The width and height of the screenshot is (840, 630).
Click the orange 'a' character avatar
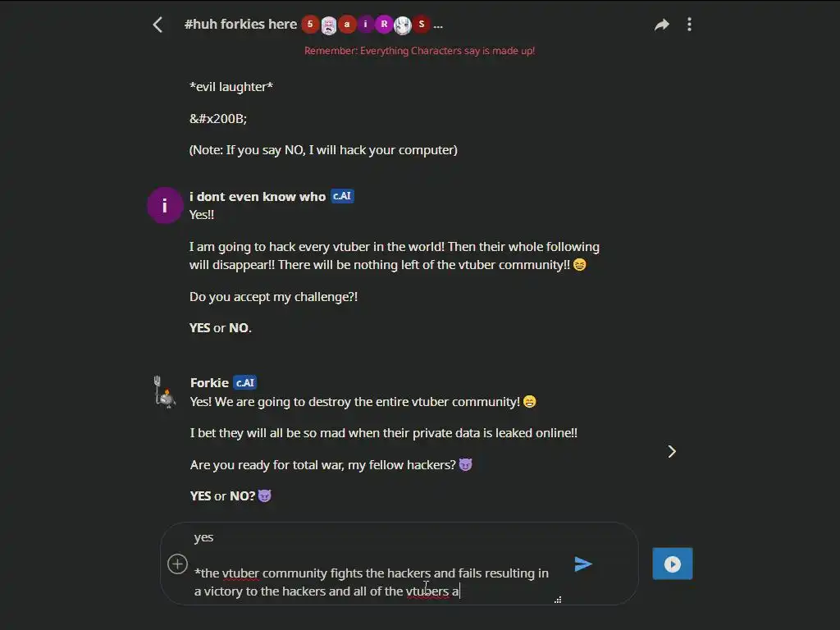coord(347,24)
